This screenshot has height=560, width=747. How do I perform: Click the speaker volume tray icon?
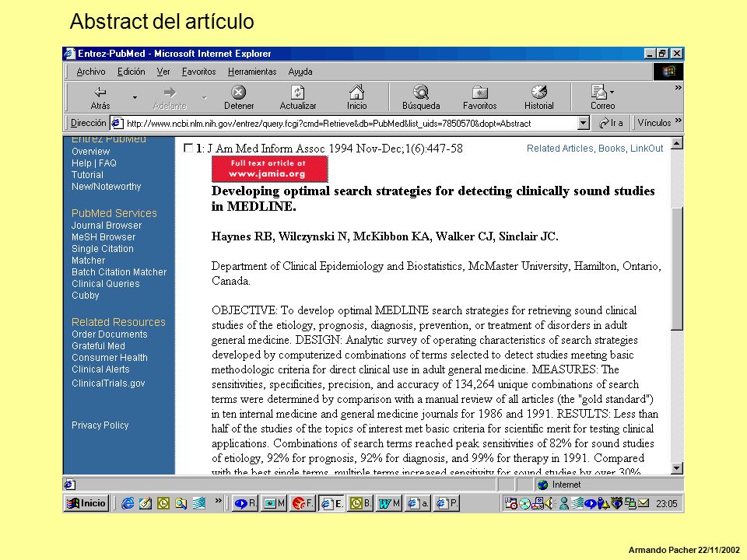click(x=550, y=503)
